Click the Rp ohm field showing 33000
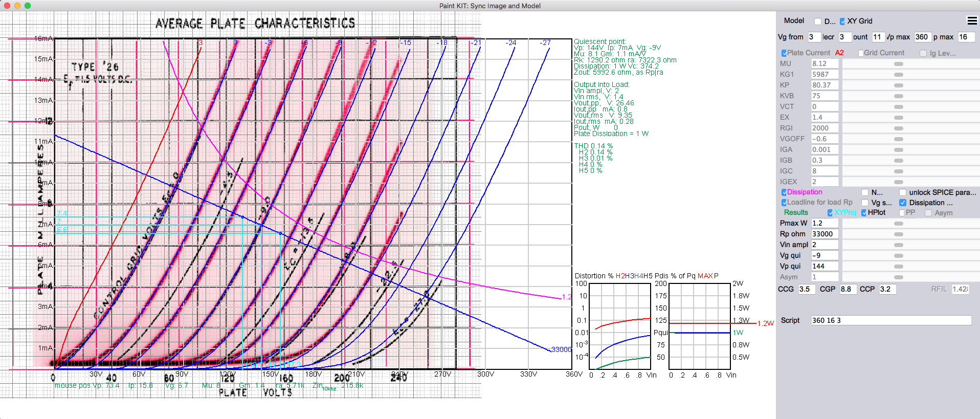This screenshot has height=419, width=980. point(825,234)
